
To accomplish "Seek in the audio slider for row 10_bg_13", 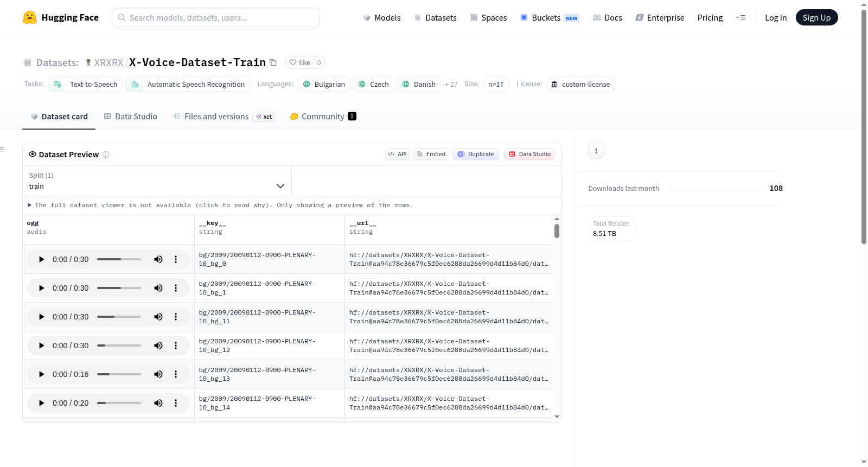I will [x=119, y=374].
